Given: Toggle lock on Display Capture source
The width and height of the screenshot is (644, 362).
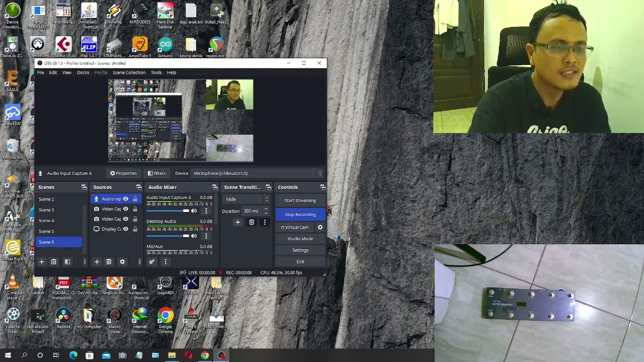Looking at the screenshot, I should (x=135, y=229).
